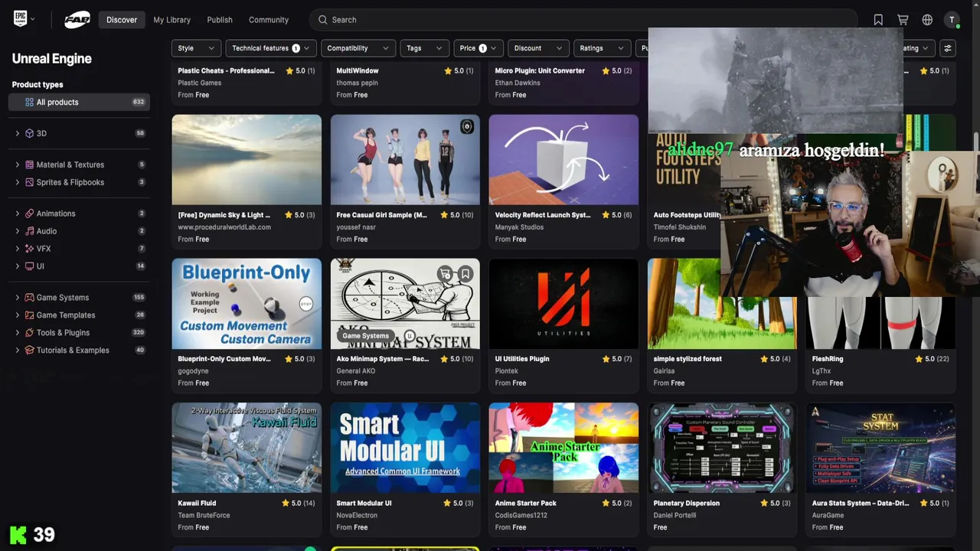The image size is (980, 551).
Task: Click the Unreal badge on Ako Minimap thumbnail
Action: point(410,335)
